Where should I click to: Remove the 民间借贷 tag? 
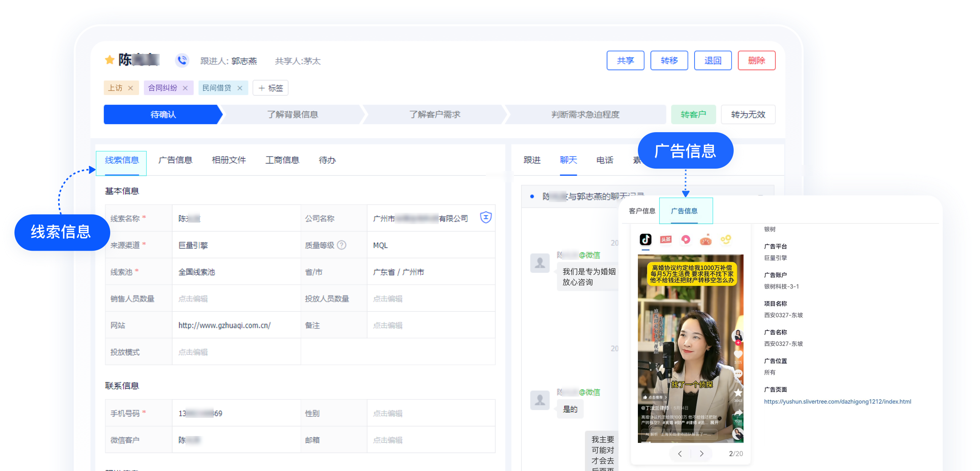click(240, 88)
